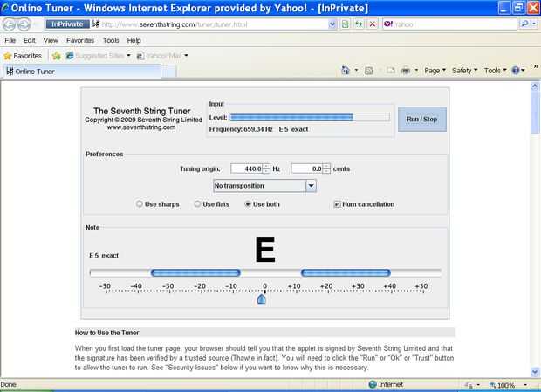Click the Print toolbar icon
This screenshot has width=541, height=392.
406,71
